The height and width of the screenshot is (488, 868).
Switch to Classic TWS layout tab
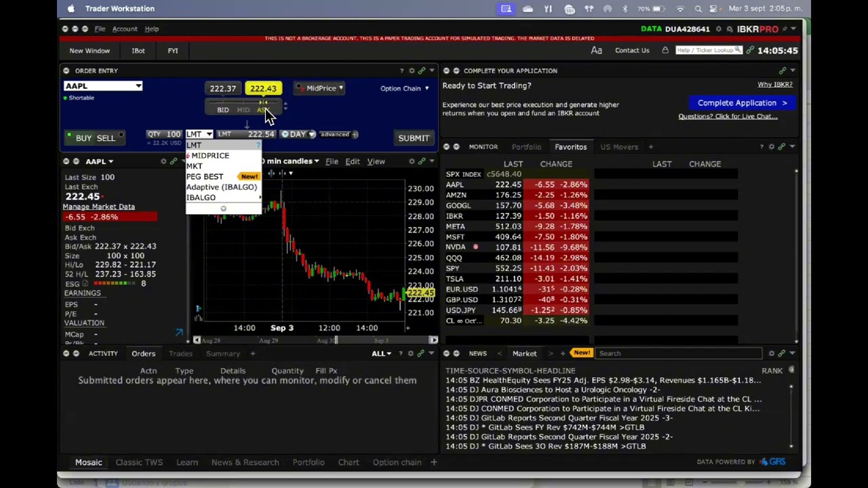coord(139,462)
